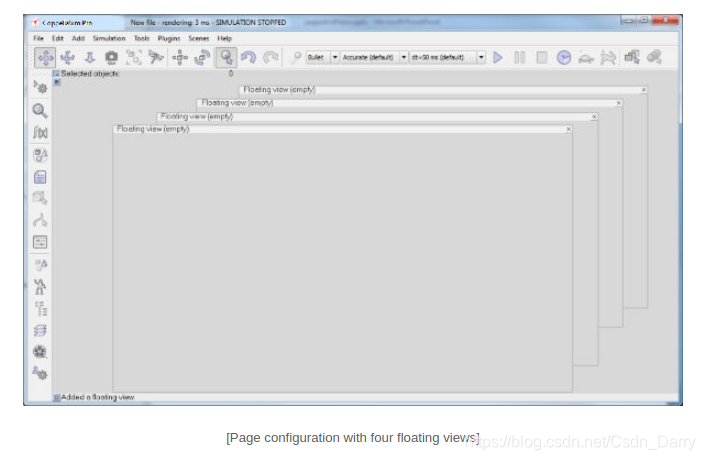Click the 'Selected objects:' label
705x460 pixels.
point(90,73)
